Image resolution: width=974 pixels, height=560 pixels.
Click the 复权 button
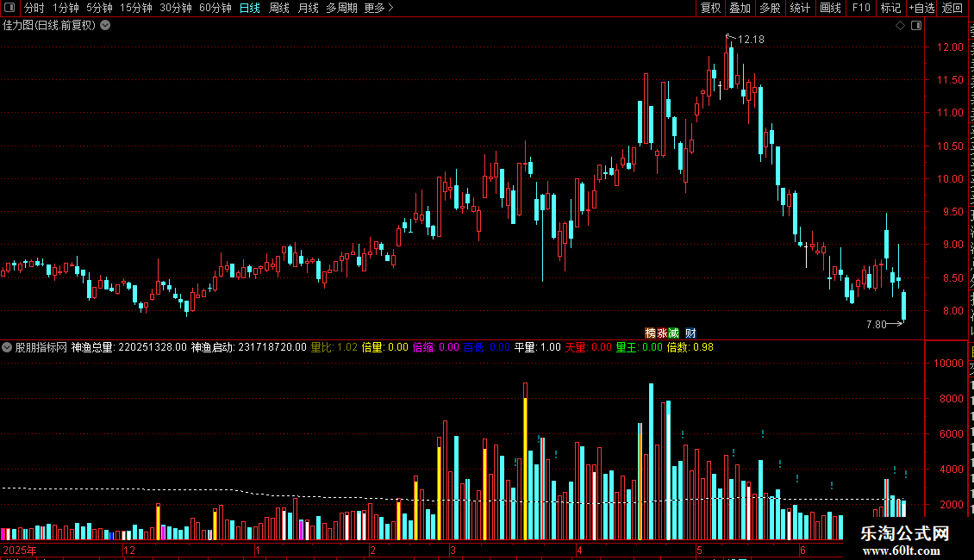(710, 8)
